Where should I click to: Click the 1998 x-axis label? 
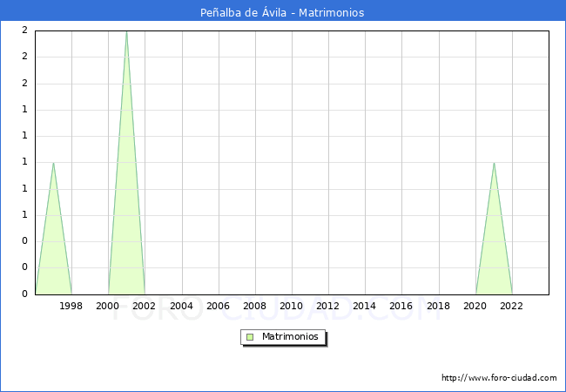coord(71,306)
